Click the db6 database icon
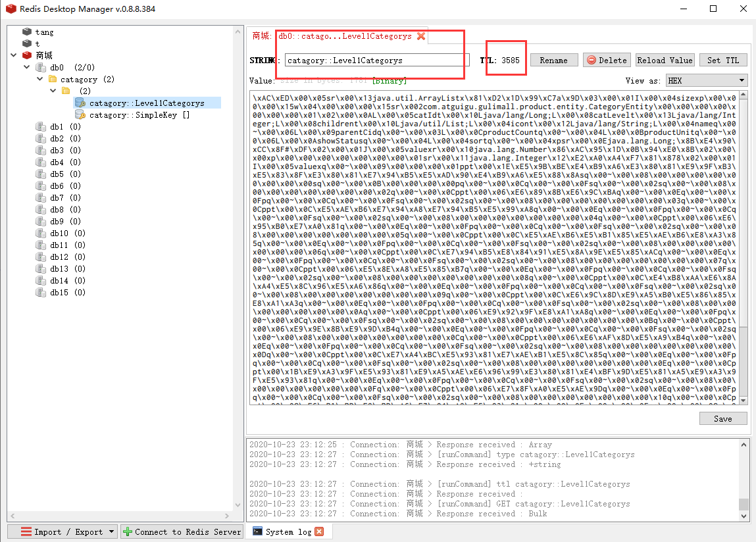The height and width of the screenshot is (542, 756). point(41,185)
